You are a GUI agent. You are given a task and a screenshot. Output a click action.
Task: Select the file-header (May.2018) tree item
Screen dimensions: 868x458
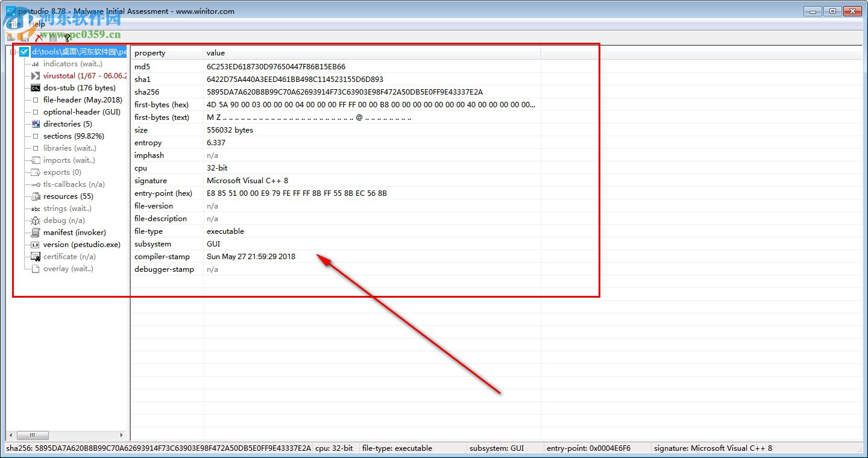[x=83, y=100]
